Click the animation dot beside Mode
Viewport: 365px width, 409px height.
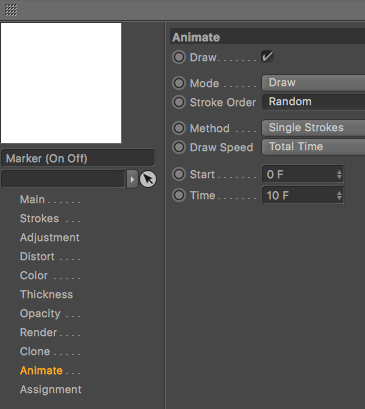click(179, 83)
